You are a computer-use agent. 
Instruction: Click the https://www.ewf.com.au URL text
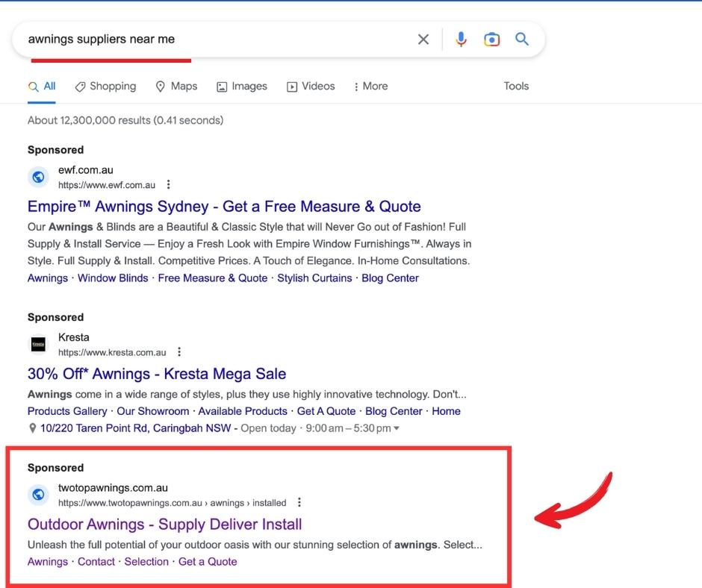[x=107, y=185]
